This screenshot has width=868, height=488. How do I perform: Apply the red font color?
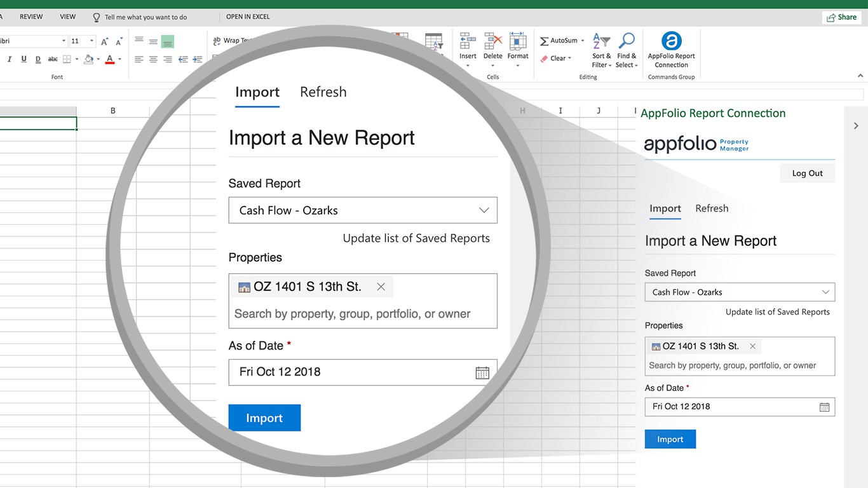(x=110, y=59)
